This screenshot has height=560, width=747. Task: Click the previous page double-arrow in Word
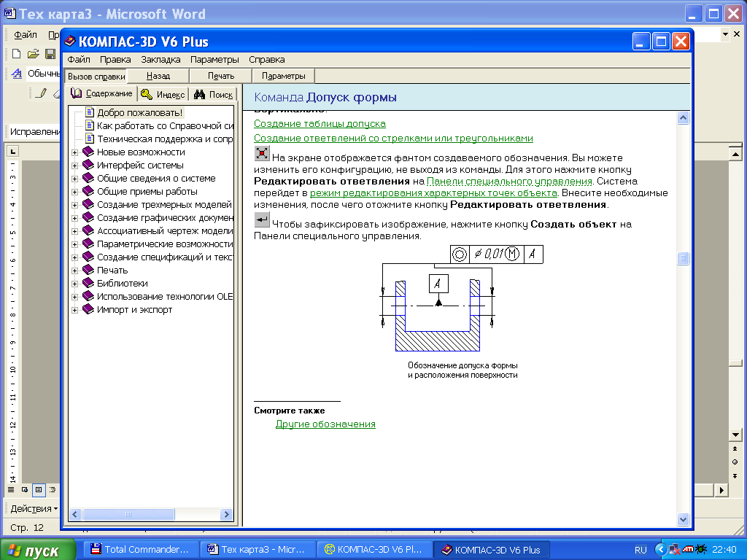click(735, 448)
